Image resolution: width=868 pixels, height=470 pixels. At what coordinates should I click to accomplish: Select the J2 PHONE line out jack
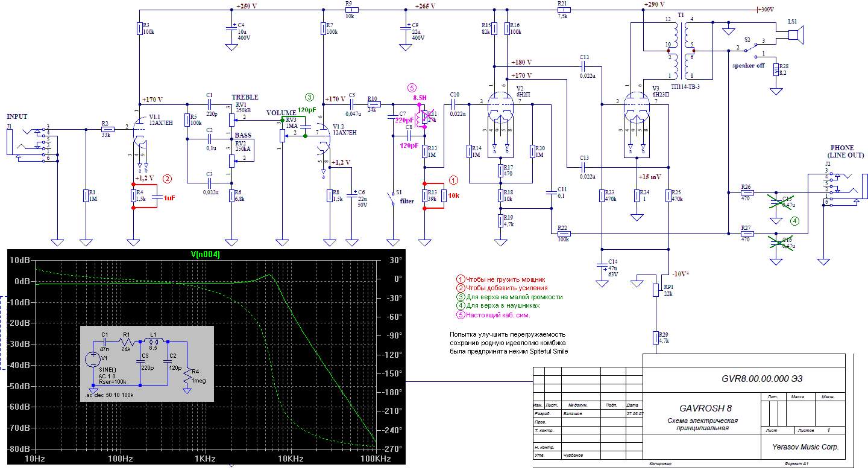pos(841,188)
